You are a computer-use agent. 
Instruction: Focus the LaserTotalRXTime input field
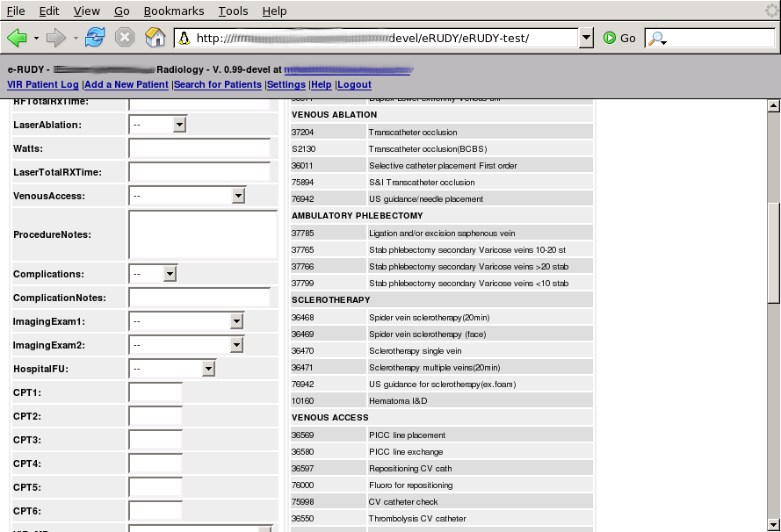(199, 172)
